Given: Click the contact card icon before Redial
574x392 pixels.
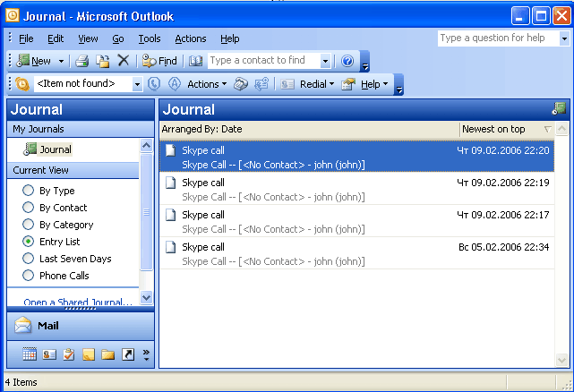Looking at the screenshot, I should 287,84.
